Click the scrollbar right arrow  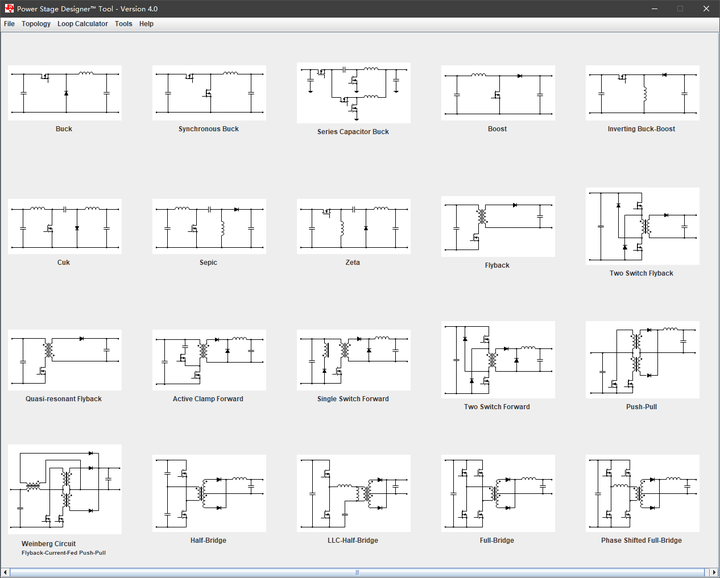click(x=714, y=572)
